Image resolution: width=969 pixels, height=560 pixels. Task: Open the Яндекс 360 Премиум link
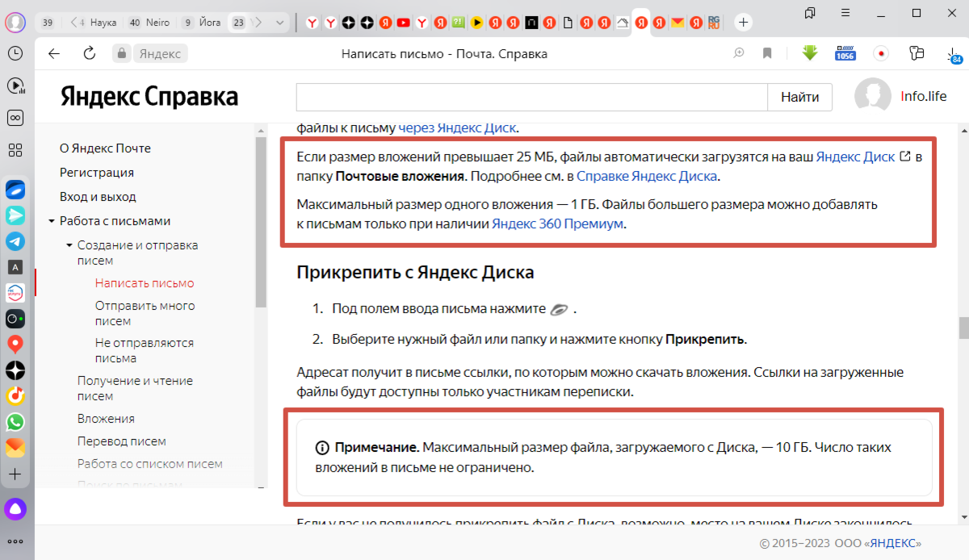(558, 224)
